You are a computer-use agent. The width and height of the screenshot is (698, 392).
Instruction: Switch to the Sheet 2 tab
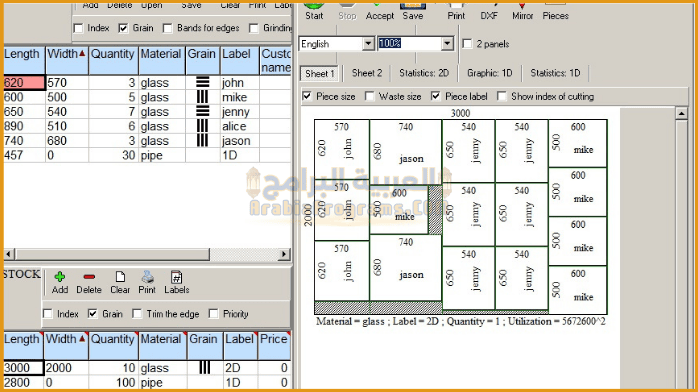point(367,73)
